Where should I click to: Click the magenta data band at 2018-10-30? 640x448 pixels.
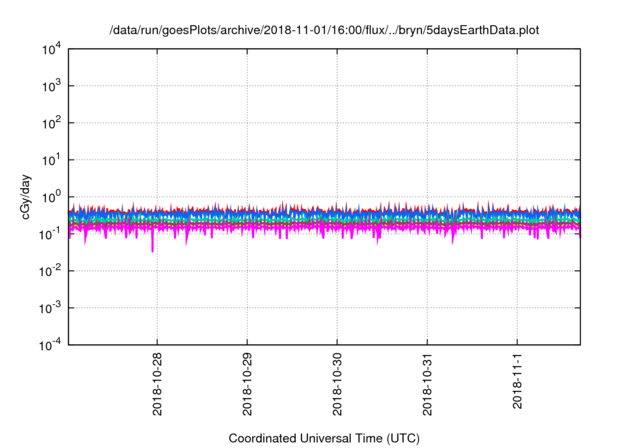338,227
